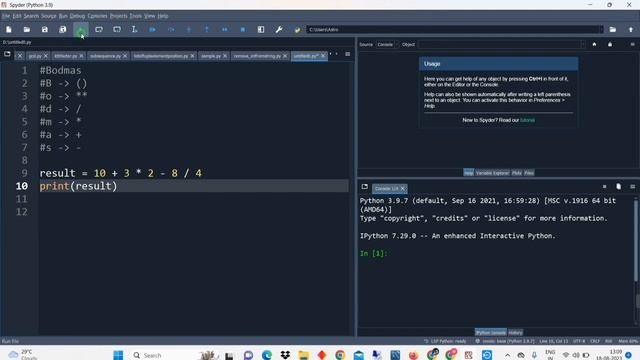Viewport: 640px width, 360px height.
Task: Open the Windows Start menu
Action: click(118, 355)
